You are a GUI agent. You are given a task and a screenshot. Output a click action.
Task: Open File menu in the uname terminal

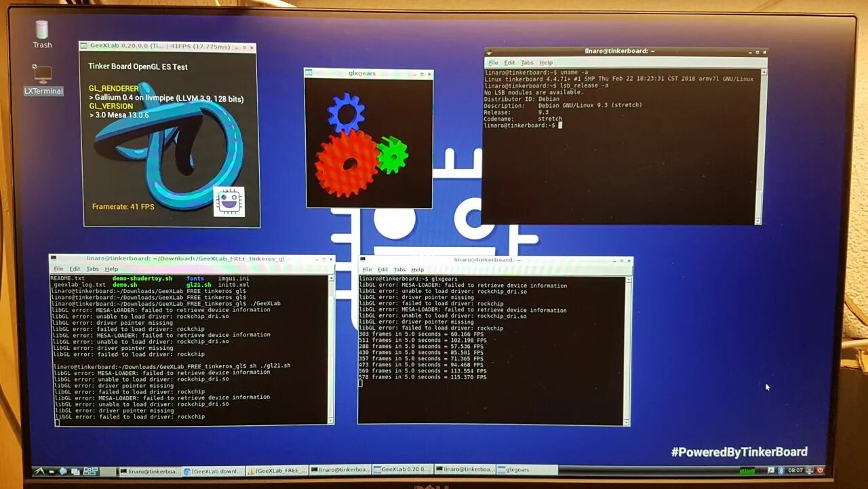tap(493, 62)
